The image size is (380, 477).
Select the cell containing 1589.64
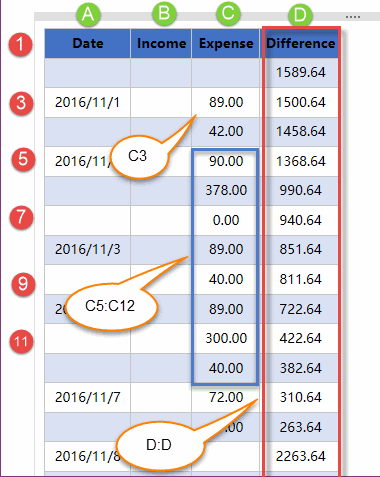[301, 73]
